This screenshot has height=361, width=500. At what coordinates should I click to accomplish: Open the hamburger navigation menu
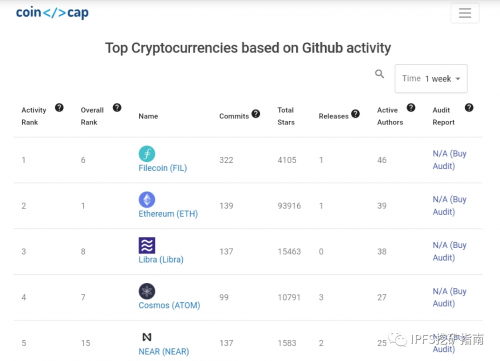pos(465,13)
